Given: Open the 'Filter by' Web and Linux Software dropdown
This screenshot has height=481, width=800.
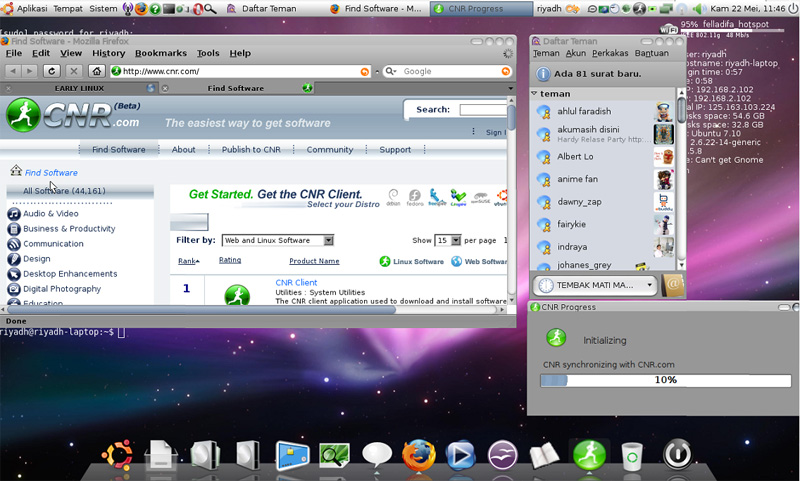Looking at the screenshot, I should 278,240.
